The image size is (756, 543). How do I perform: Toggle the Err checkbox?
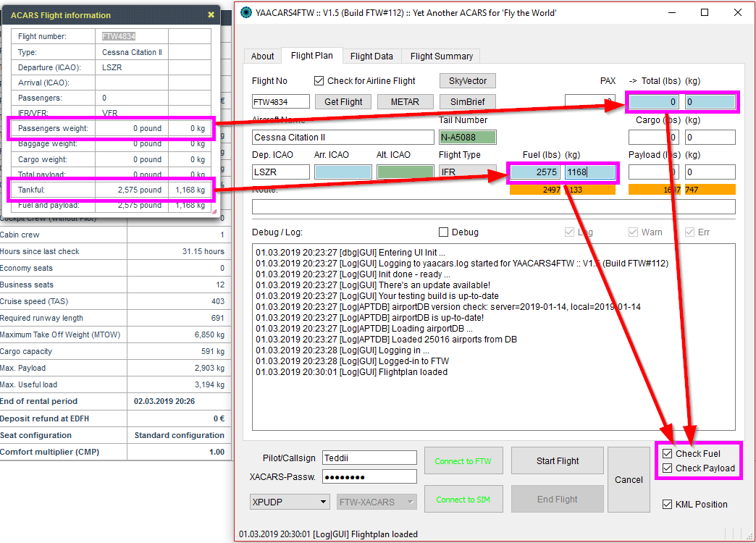click(690, 232)
